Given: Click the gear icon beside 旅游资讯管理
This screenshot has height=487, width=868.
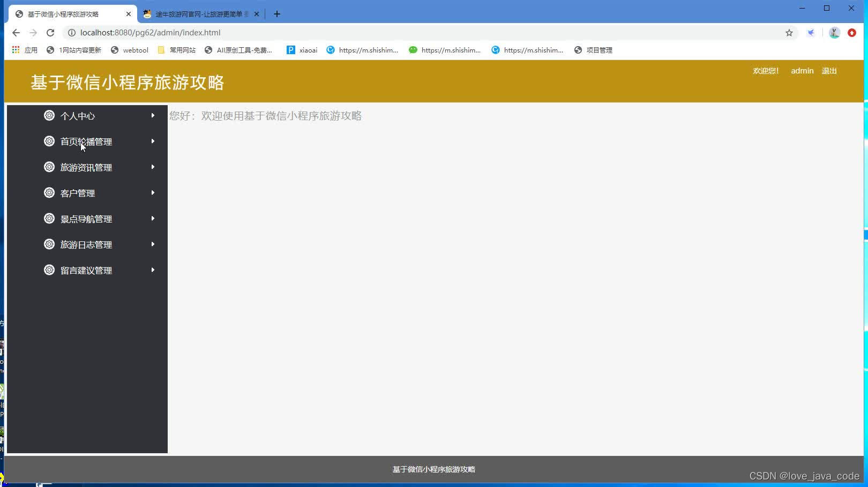Looking at the screenshot, I should point(49,167).
